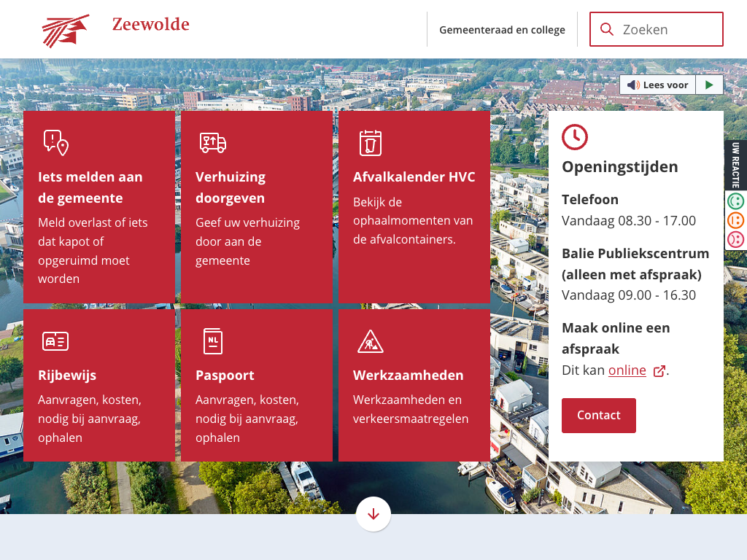Click the Zeewolde site title text
This screenshot has width=747, height=560.
click(x=150, y=25)
